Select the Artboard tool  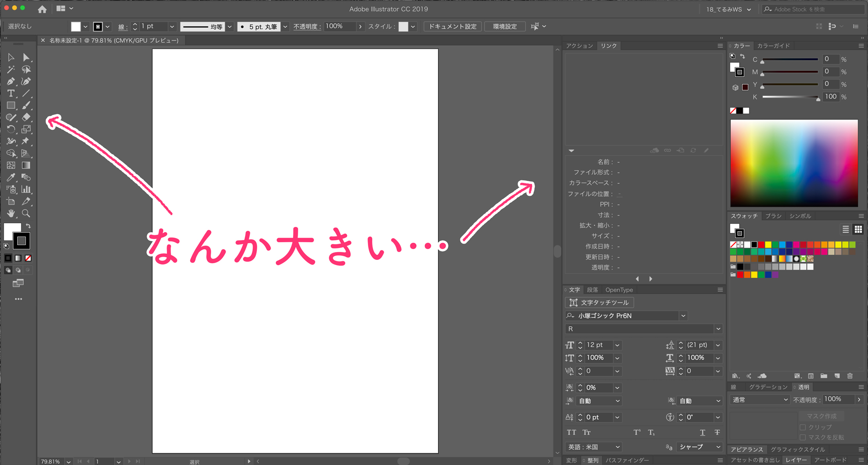[11, 201]
